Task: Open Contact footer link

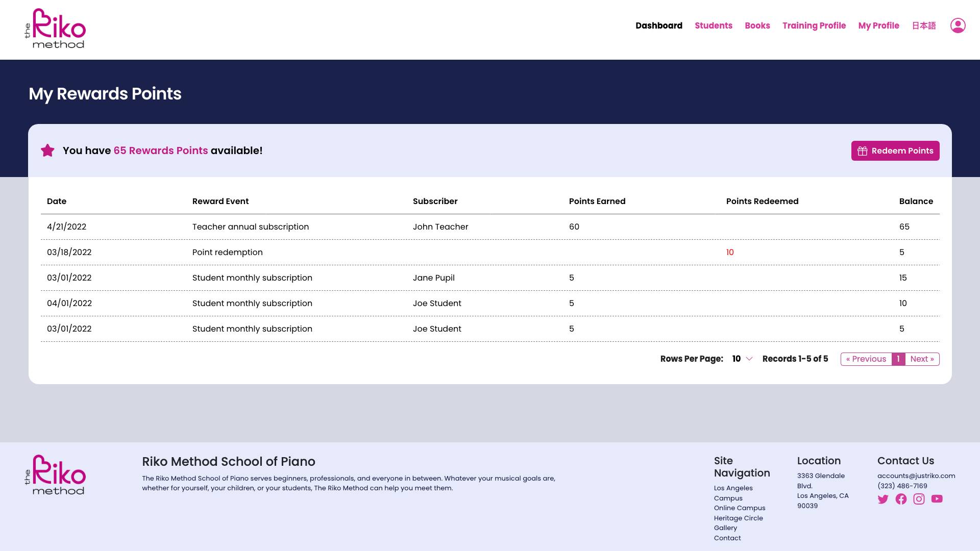Action: [727, 538]
